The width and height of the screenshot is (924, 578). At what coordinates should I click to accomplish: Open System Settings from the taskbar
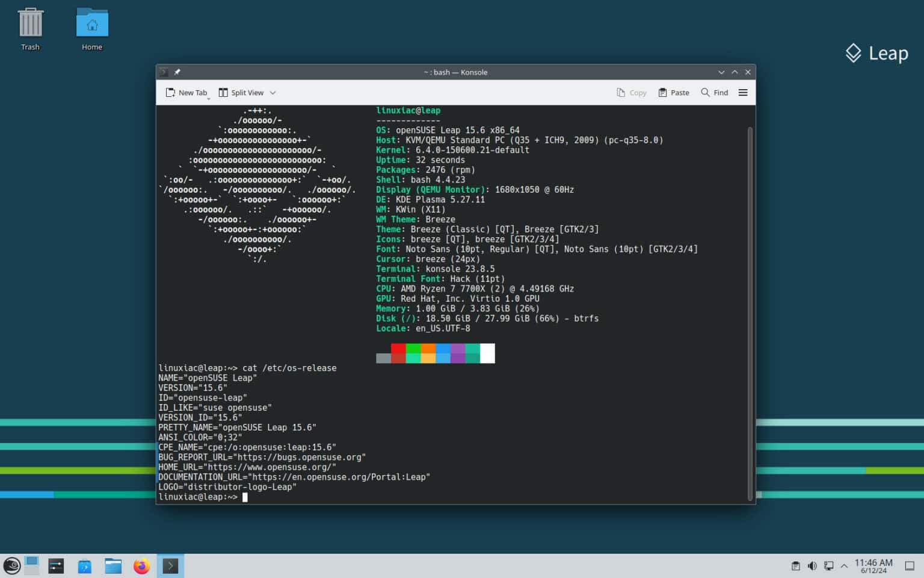[56, 566]
